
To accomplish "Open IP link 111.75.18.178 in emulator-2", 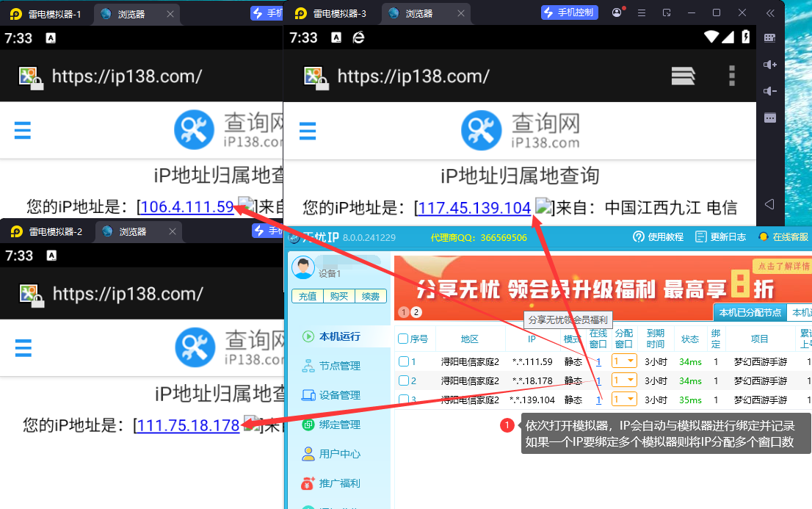I will (x=188, y=425).
